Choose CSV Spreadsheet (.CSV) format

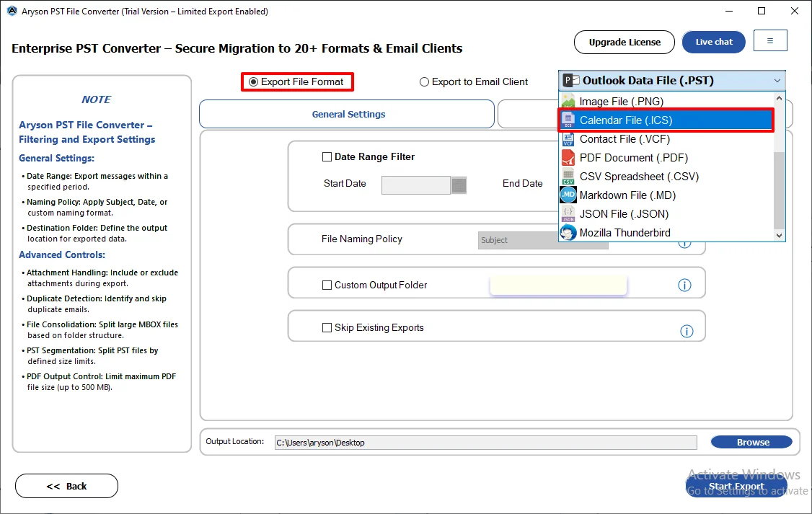point(666,177)
